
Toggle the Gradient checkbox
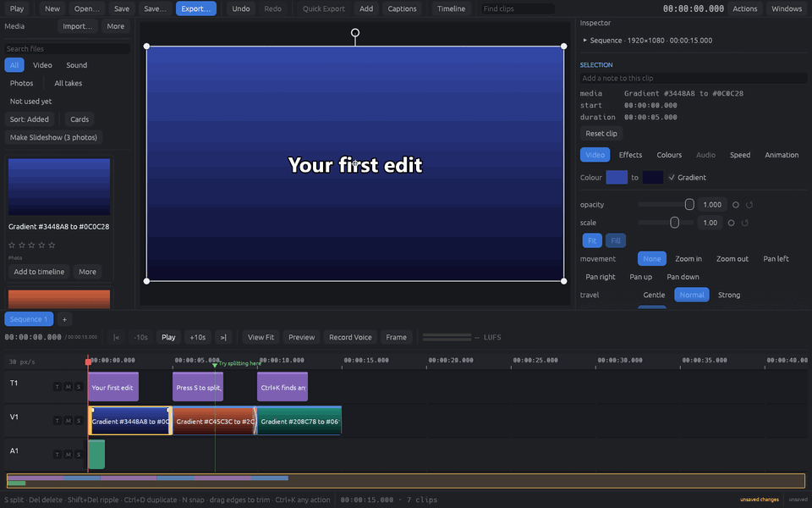pos(672,177)
